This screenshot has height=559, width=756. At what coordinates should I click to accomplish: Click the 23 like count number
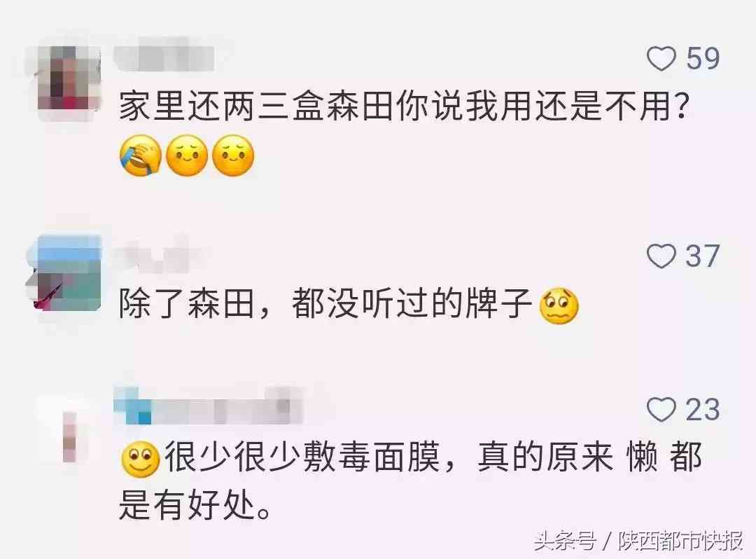point(703,410)
